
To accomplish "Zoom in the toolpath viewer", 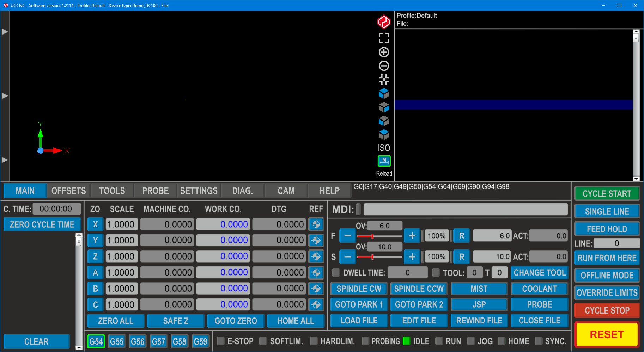I will pyautogui.click(x=384, y=52).
